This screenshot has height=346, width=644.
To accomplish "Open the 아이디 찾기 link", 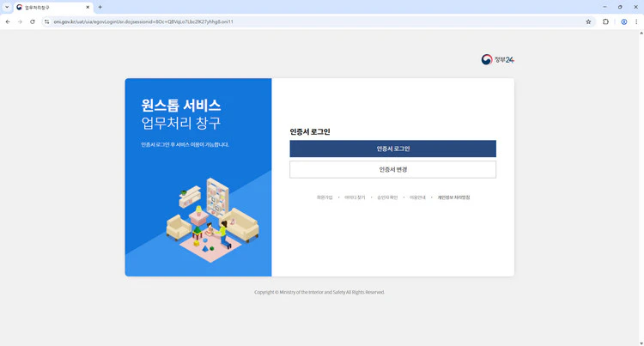I will click(x=355, y=197).
